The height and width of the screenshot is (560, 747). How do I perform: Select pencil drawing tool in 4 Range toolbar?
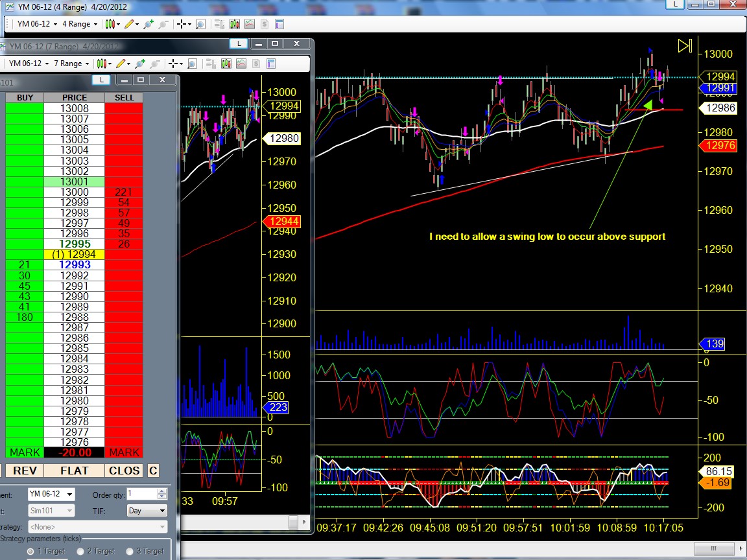click(x=128, y=24)
